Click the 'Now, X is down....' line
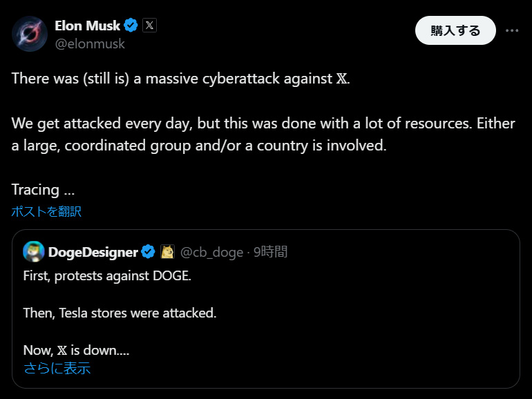532x399 pixels. point(76,350)
